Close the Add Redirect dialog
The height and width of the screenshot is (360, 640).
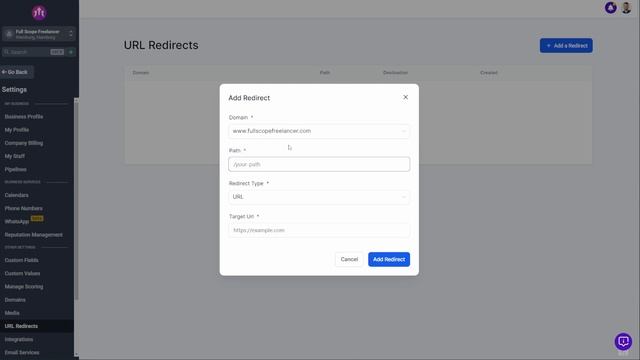coord(405,97)
